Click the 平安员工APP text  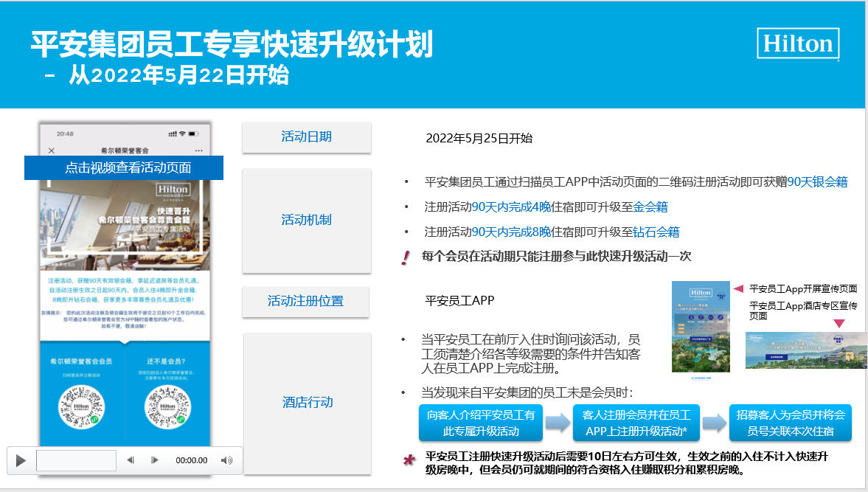[x=459, y=300]
